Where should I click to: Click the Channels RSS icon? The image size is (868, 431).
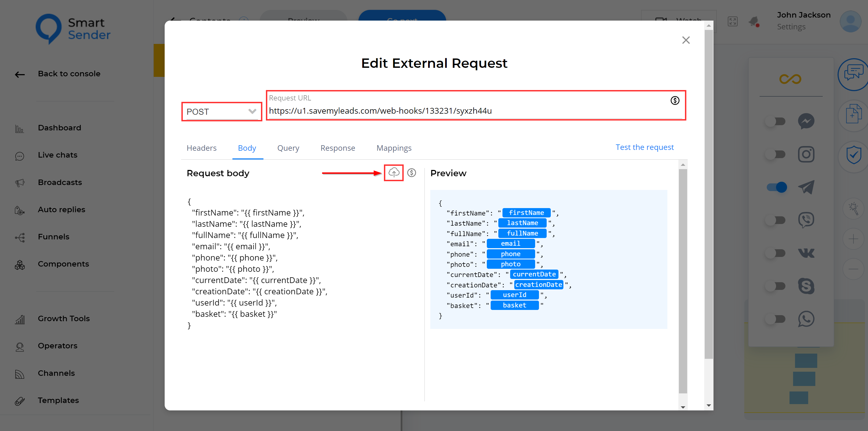(19, 374)
